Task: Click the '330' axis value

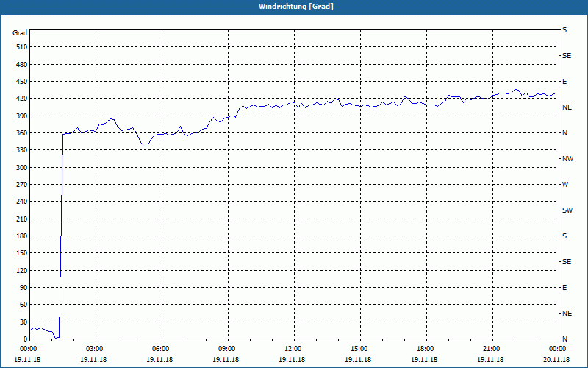Action: click(x=22, y=150)
